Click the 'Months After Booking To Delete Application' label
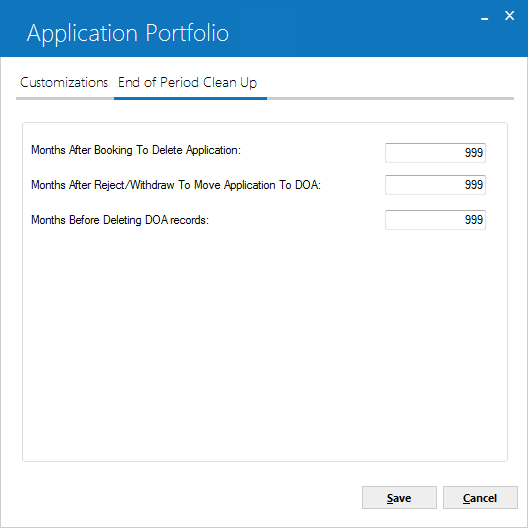 [136, 150]
